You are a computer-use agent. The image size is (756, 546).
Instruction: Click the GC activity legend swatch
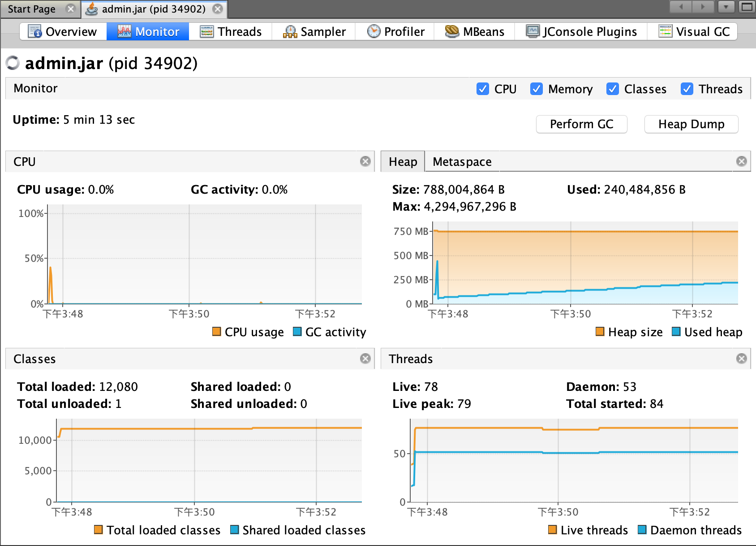[x=297, y=331]
